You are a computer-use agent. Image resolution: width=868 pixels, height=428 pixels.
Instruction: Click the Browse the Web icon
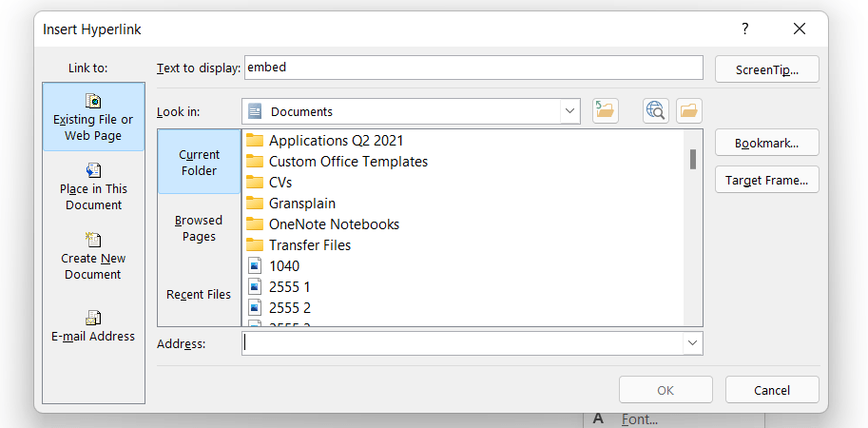click(x=655, y=111)
